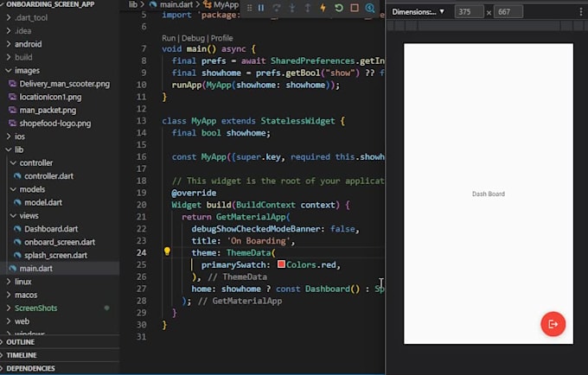Click the debug Step Over icon
Screen dimensions: 588x375
coord(277,8)
